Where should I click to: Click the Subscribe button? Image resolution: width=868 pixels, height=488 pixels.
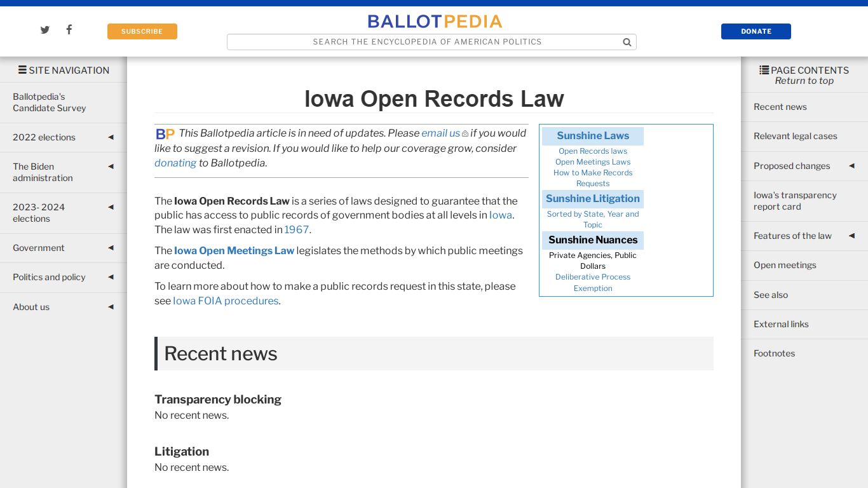[142, 31]
